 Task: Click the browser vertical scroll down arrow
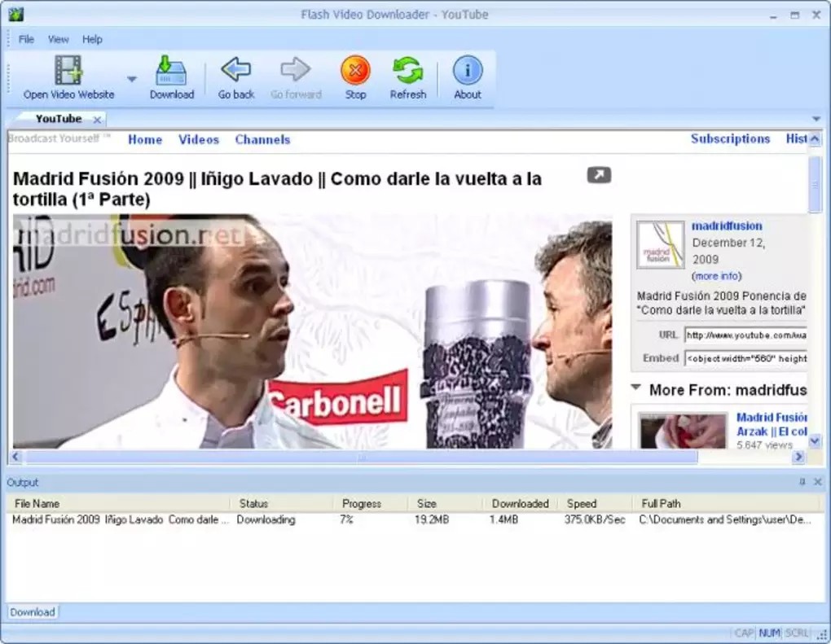pyautogui.click(x=815, y=440)
